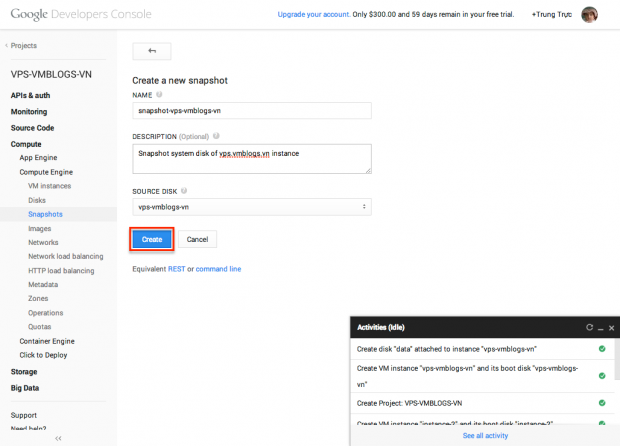Screen dimensions: 620x446
Task: Click VPS-VMBLOGS-VN project title
Action: pyautogui.click(x=51, y=74)
